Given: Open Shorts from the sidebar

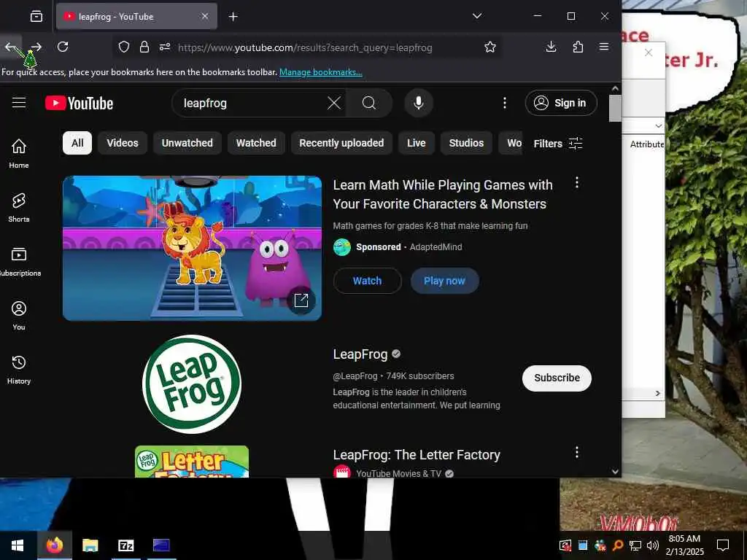Looking at the screenshot, I should point(19,208).
